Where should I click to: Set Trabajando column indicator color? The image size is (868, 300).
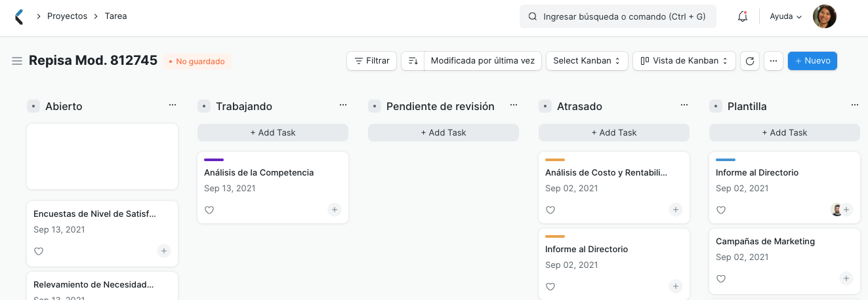point(204,106)
